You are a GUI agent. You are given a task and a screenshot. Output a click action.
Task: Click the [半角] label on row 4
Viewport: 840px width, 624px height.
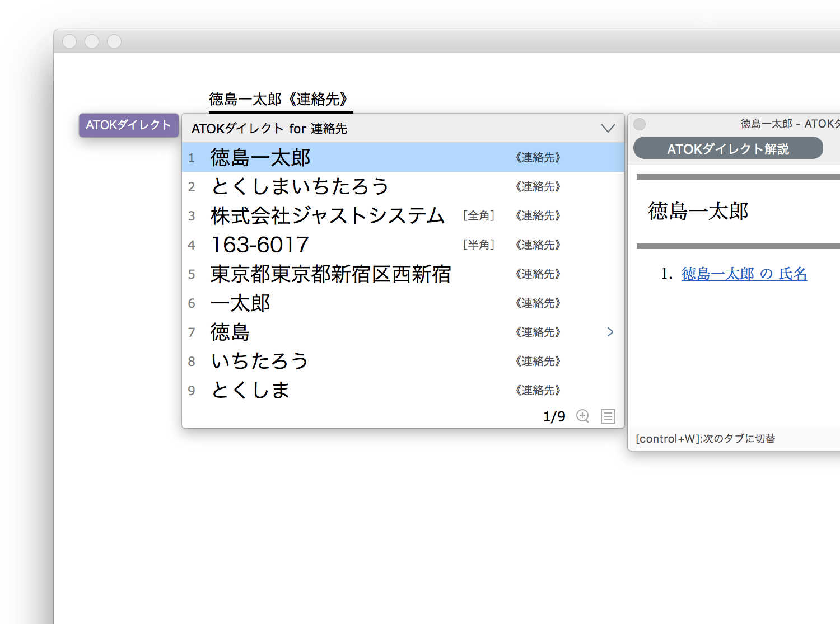click(x=479, y=245)
